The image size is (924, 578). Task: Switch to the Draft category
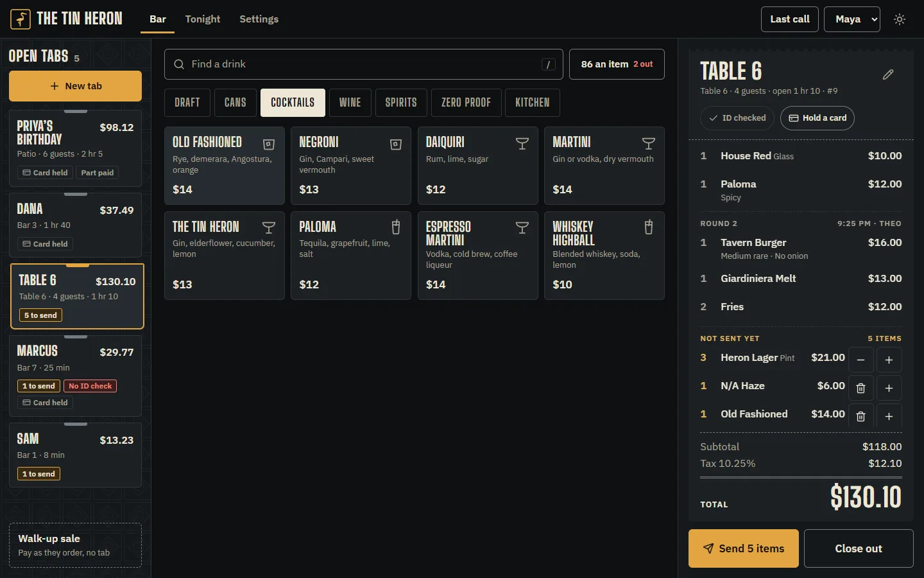tap(187, 103)
